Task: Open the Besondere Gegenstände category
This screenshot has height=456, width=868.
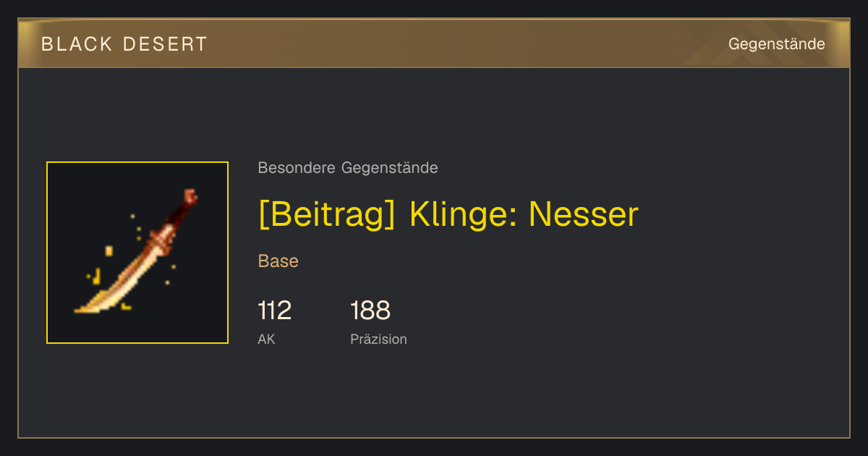Action: (348, 168)
